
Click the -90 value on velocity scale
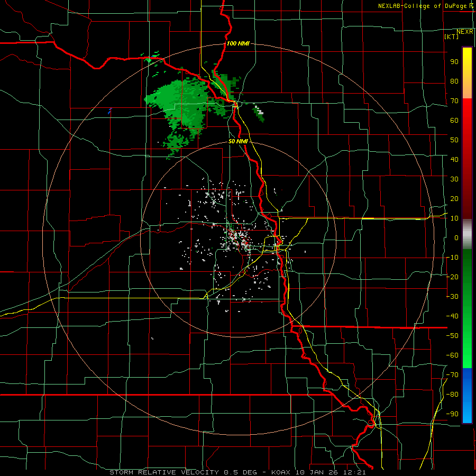pyautogui.click(x=452, y=414)
